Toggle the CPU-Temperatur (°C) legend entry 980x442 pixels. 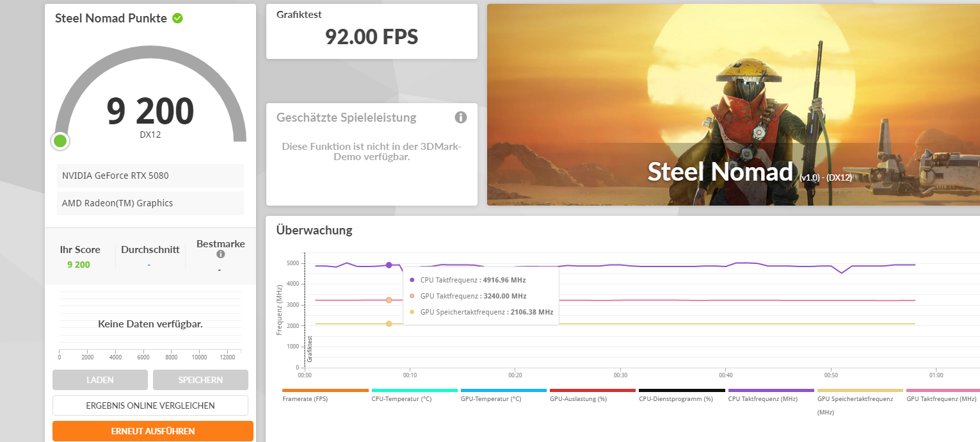point(415,395)
